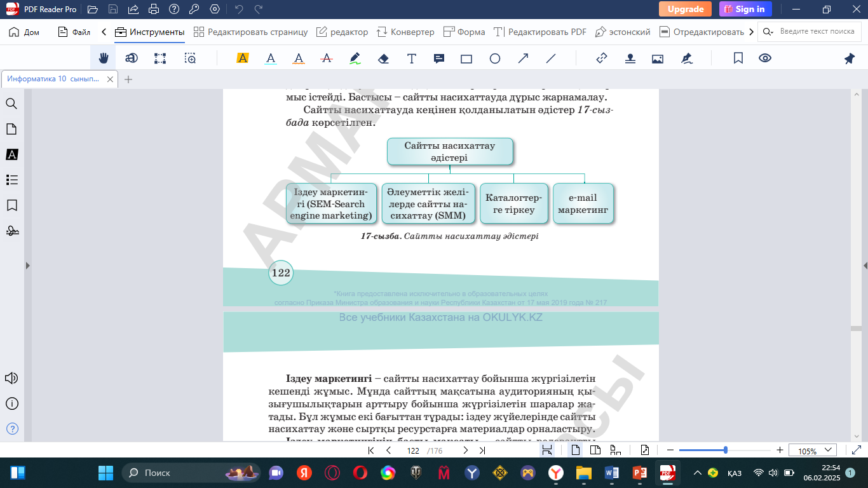The height and width of the screenshot is (488, 868).
Task: Open the annotations list panel
Action: 11,154
